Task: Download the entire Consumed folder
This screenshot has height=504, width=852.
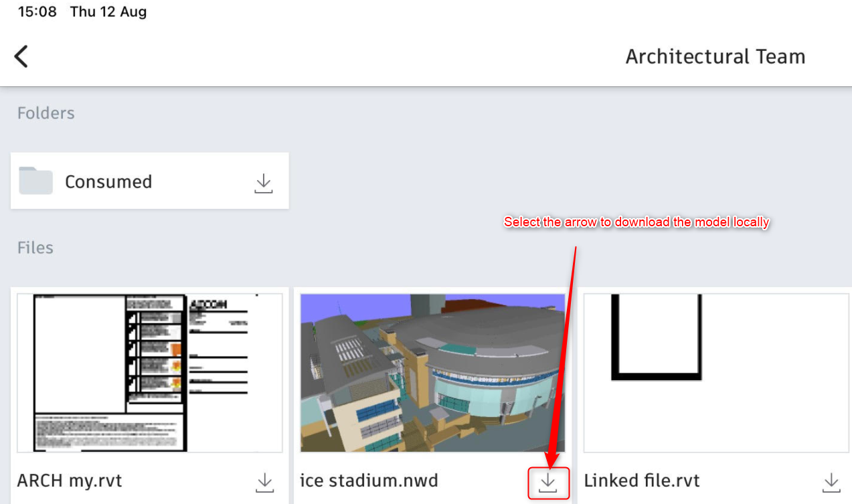Action: [x=263, y=181]
